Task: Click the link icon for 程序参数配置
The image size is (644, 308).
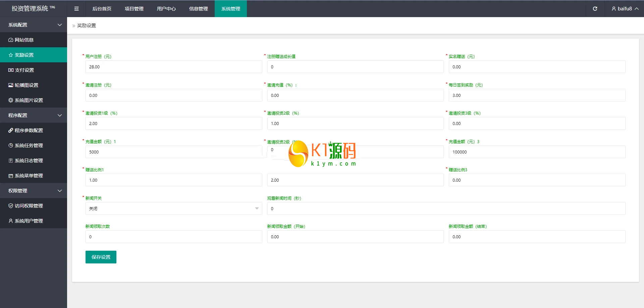Action: point(11,130)
